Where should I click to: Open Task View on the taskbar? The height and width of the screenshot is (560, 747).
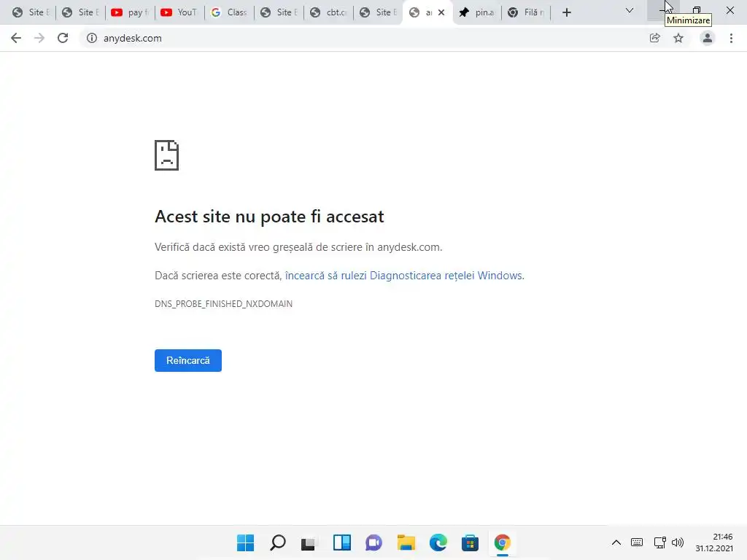pyautogui.click(x=309, y=542)
